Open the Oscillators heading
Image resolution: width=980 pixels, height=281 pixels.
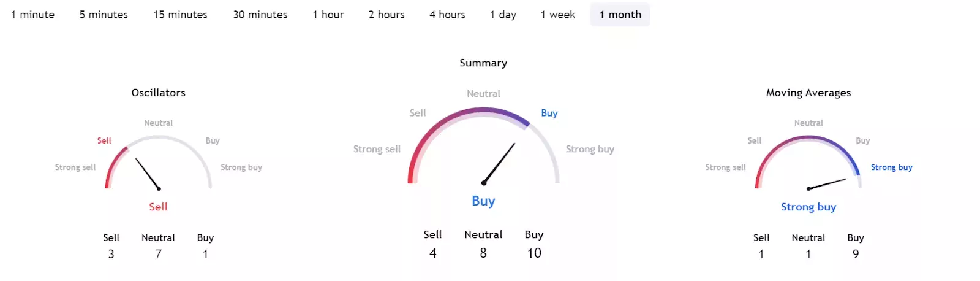(158, 93)
